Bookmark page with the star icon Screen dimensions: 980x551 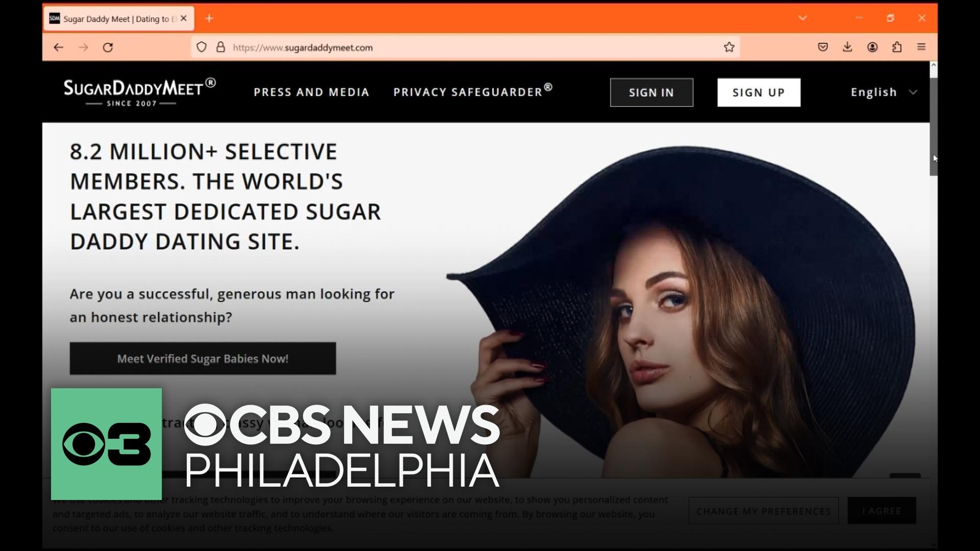point(729,47)
